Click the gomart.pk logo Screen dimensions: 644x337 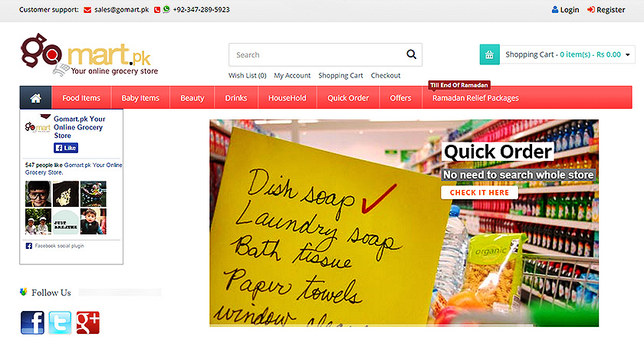click(x=90, y=54)
